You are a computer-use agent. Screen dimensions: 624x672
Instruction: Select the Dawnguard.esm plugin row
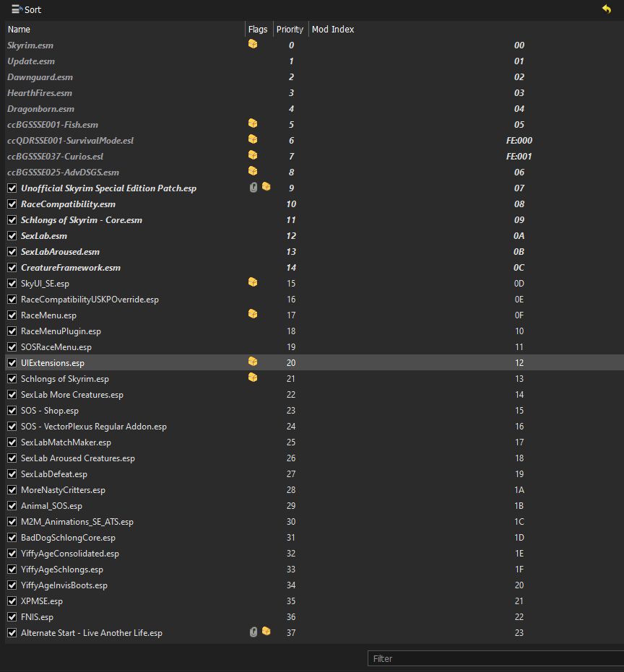314,77
